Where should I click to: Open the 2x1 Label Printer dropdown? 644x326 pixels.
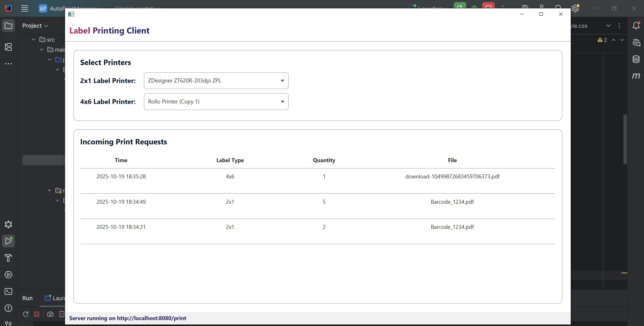[x=216, y=81]
